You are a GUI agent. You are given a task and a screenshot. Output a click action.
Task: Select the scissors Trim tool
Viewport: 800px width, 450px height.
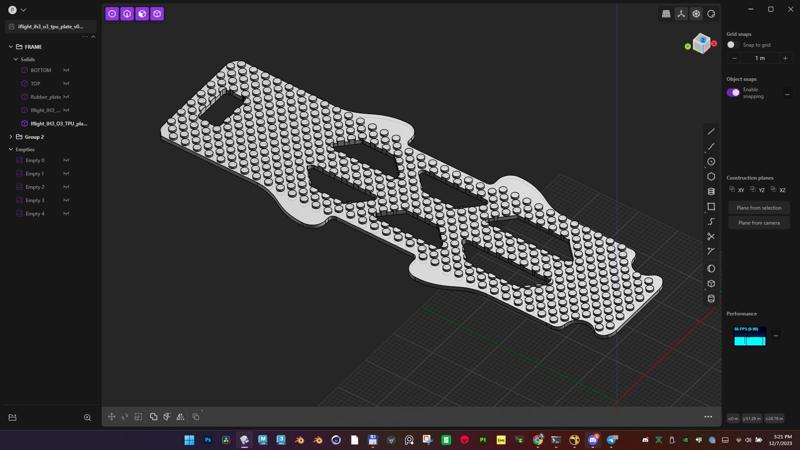[711, 236]
